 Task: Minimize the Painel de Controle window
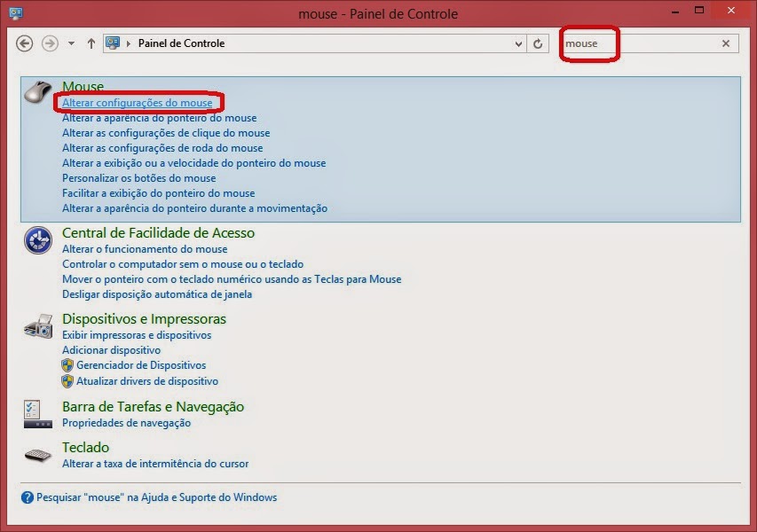click(x=675, y=12)
